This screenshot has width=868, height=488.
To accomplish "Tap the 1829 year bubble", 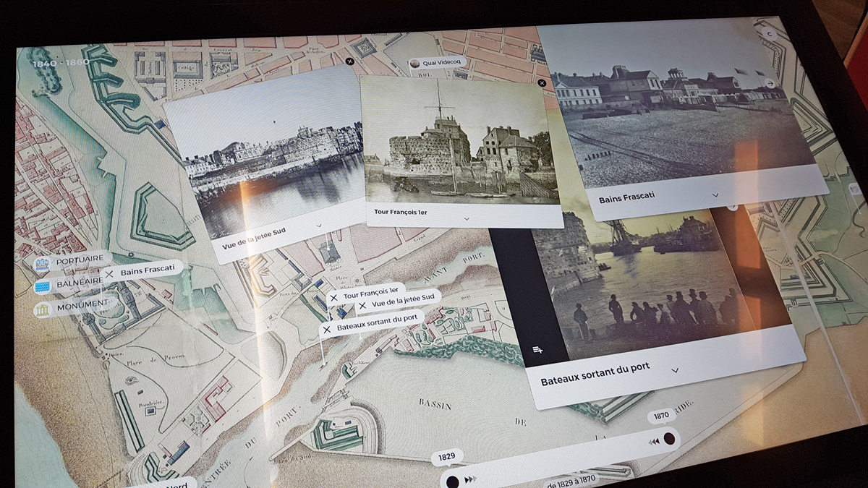I will pos(446,457).
